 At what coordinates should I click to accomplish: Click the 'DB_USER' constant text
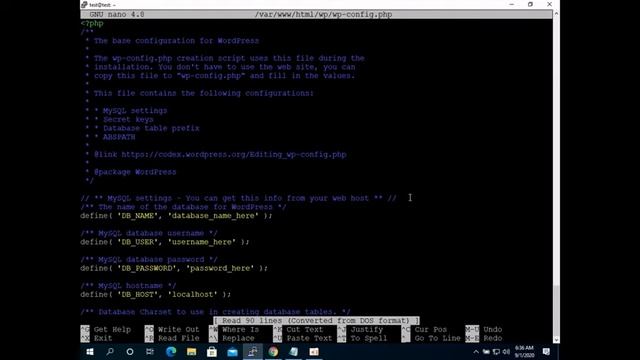click(138, 242)
